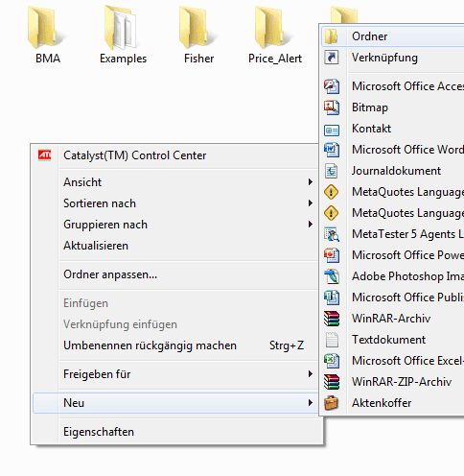464x476 pixels.
Task: Click the Aktenkoffer briefcase icon
Action: tap(332, 403)
